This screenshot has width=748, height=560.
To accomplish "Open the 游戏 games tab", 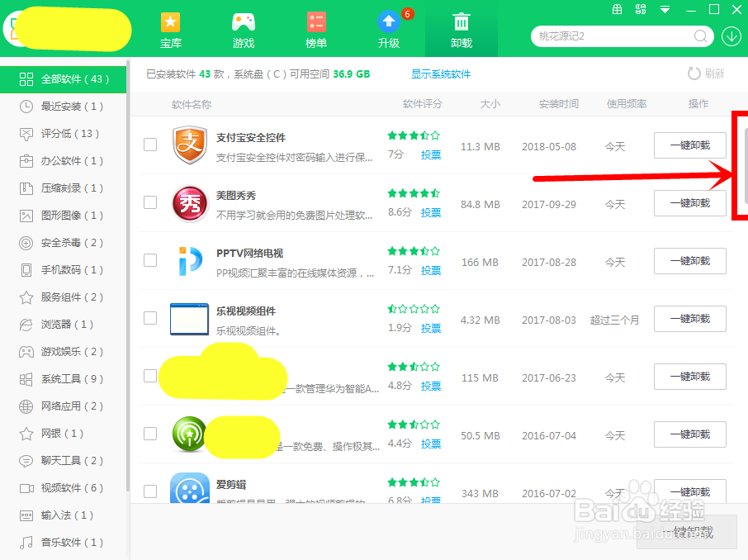I will point(244,30).
